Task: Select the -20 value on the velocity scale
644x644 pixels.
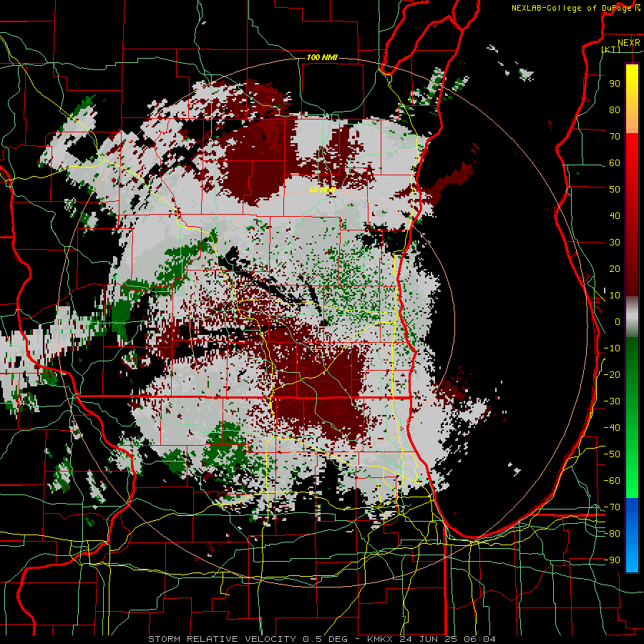Action: click(612, 374)
